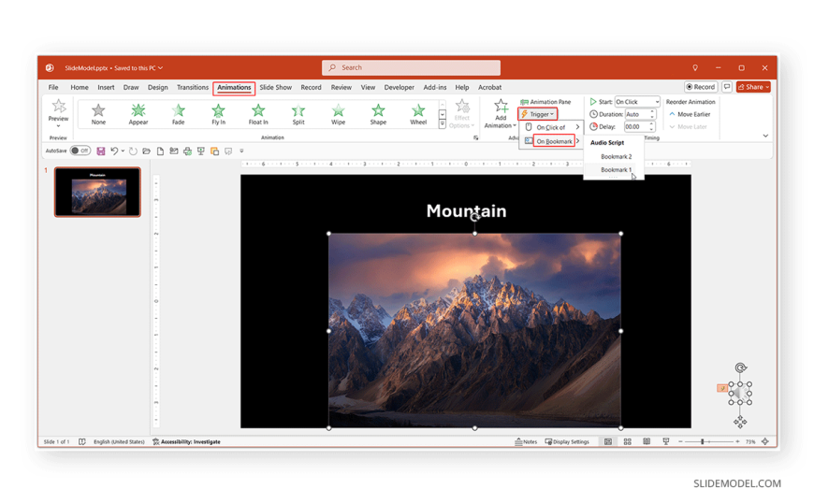The width and height of the screenshot is (814, 504).
Task: Toggle the AutoSave switch
Action: [x=80, y=151]
